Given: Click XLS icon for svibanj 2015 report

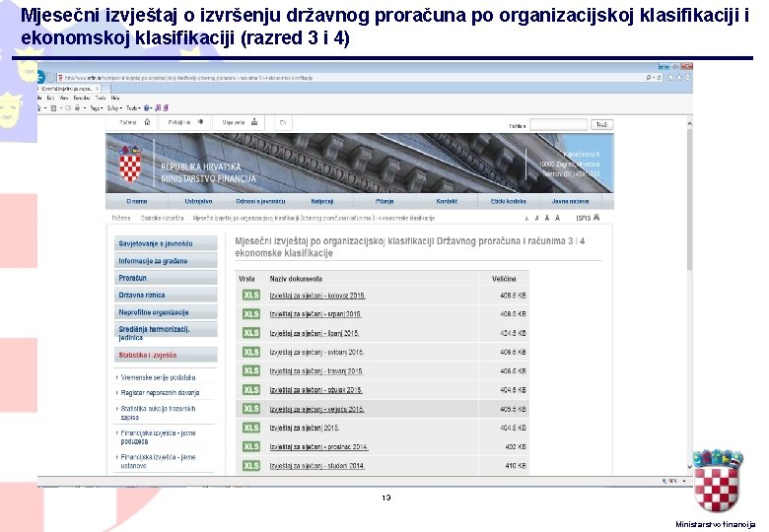Looking at the screenshot, I should pyautogui.click(x=251, y=352).
